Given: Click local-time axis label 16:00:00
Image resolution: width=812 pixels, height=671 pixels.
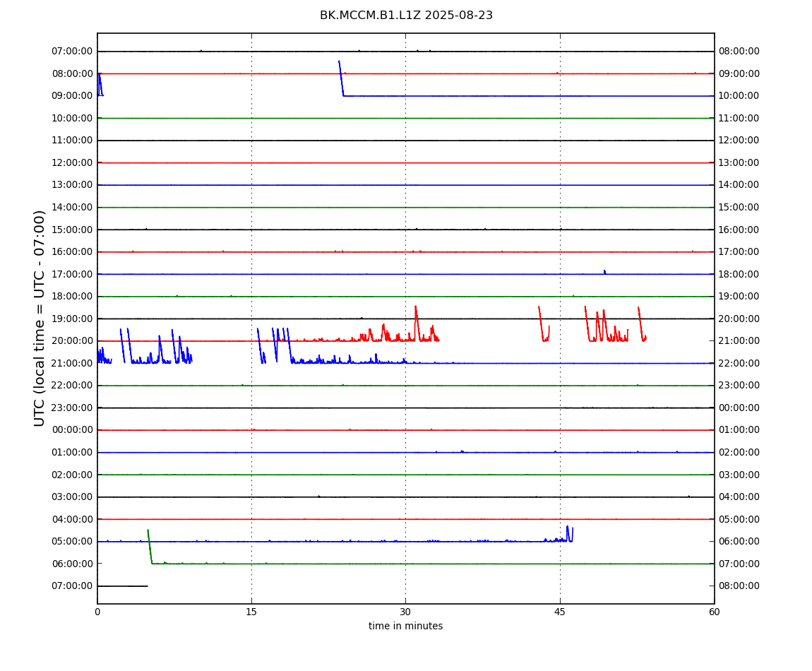Looking at the screenshot, I should coord(739,230).
